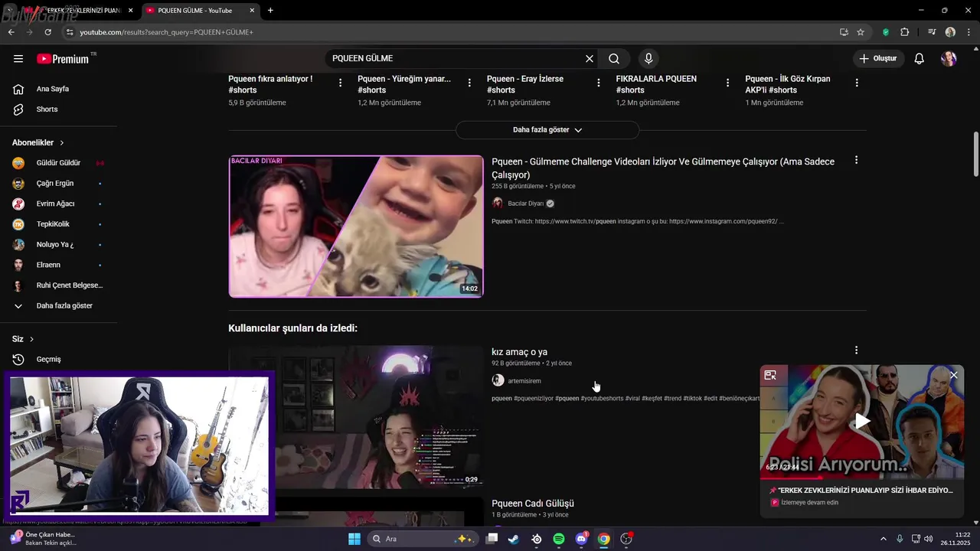Open Spotify from the taskbar
The image size is (980, 551).
(559, 539)
